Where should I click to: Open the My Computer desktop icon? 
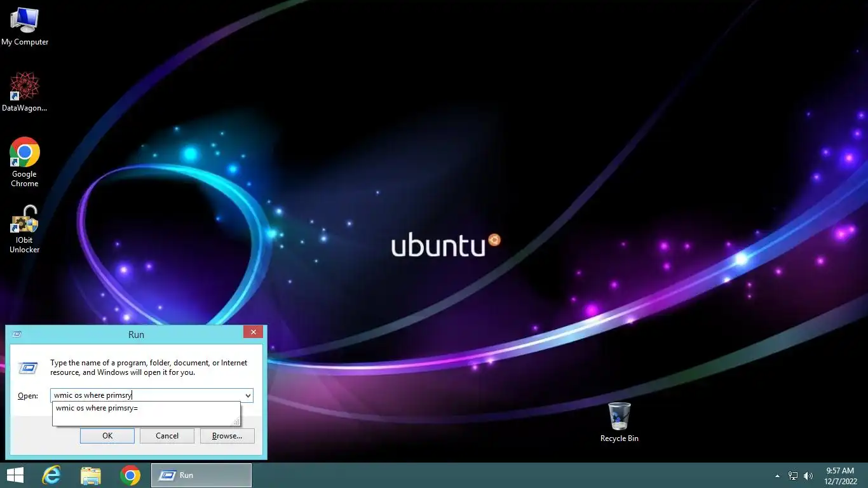25,27
